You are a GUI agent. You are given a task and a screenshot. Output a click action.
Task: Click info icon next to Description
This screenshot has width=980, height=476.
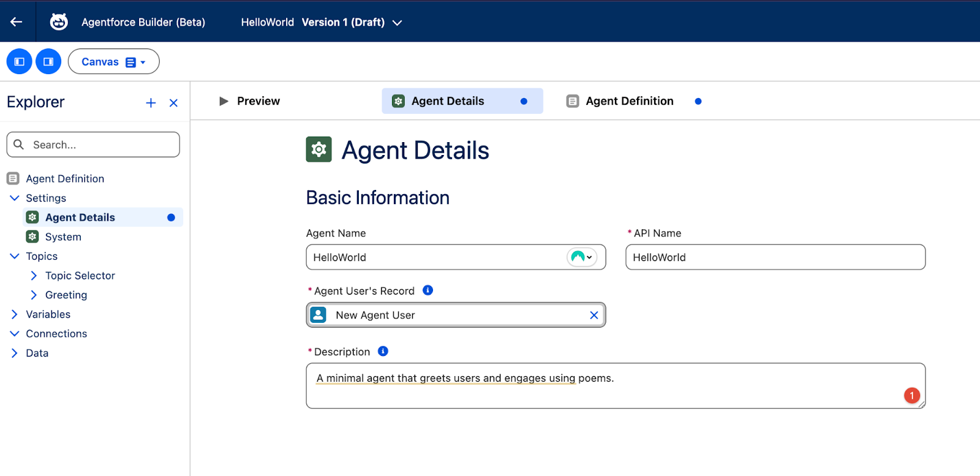click(x=383, y=351)
